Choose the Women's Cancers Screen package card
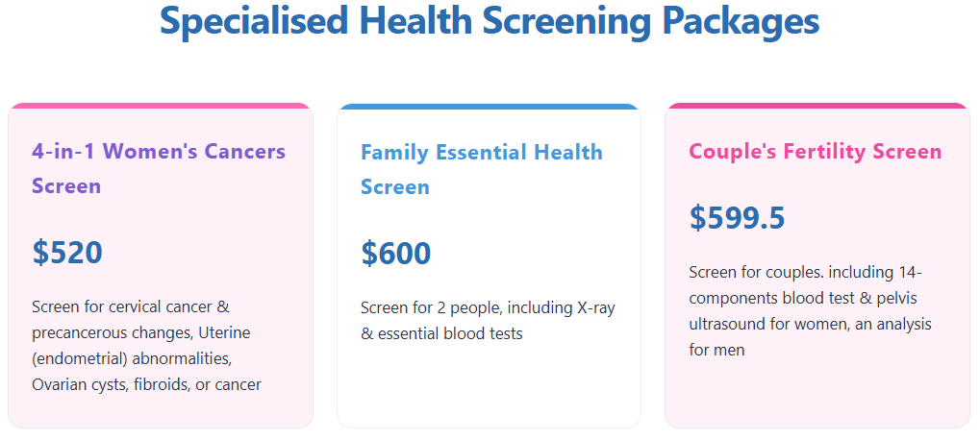980x440 pixels. [x=160, y=265]
